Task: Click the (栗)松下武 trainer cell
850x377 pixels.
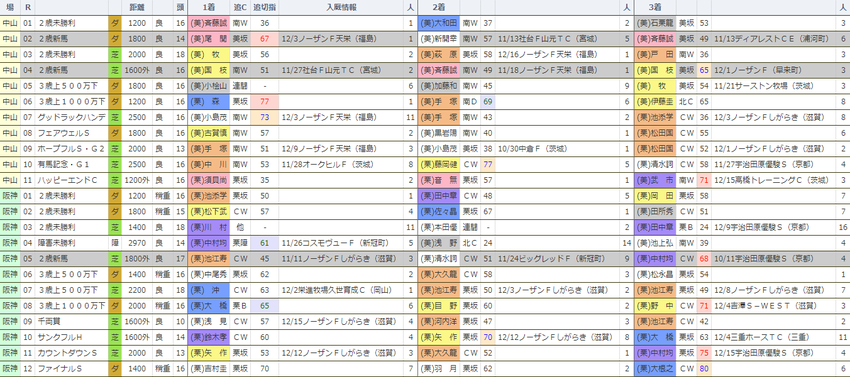Action: coord(209,212)
